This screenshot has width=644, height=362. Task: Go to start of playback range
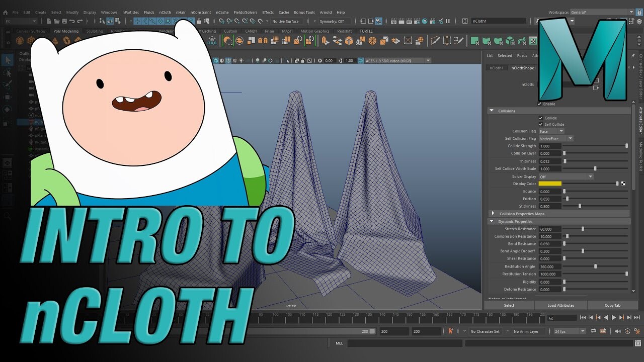pos(583,317)
